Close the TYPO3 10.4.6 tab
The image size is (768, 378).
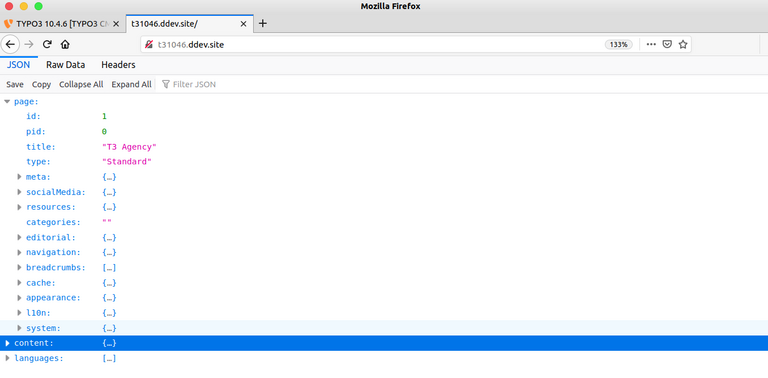tap(116, 24)
